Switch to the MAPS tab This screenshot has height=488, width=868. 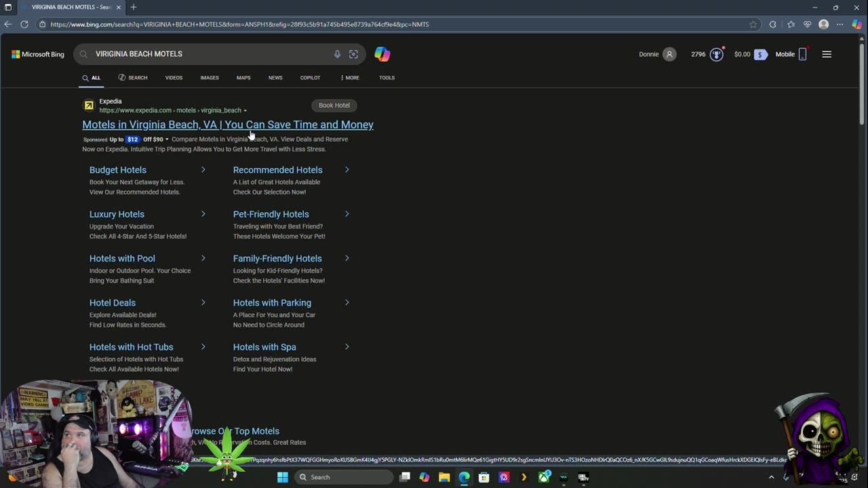[x=243, y=78]
